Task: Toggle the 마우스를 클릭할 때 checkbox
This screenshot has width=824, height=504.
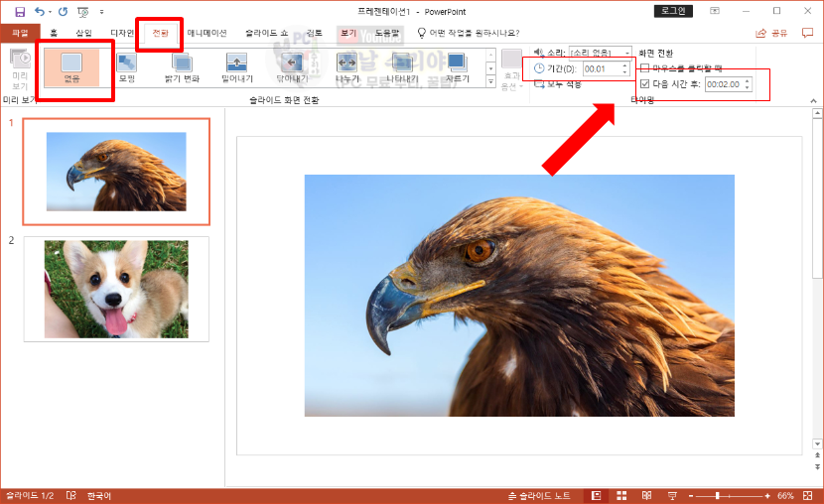Action: pyautogui.click(x=644, y=68)
